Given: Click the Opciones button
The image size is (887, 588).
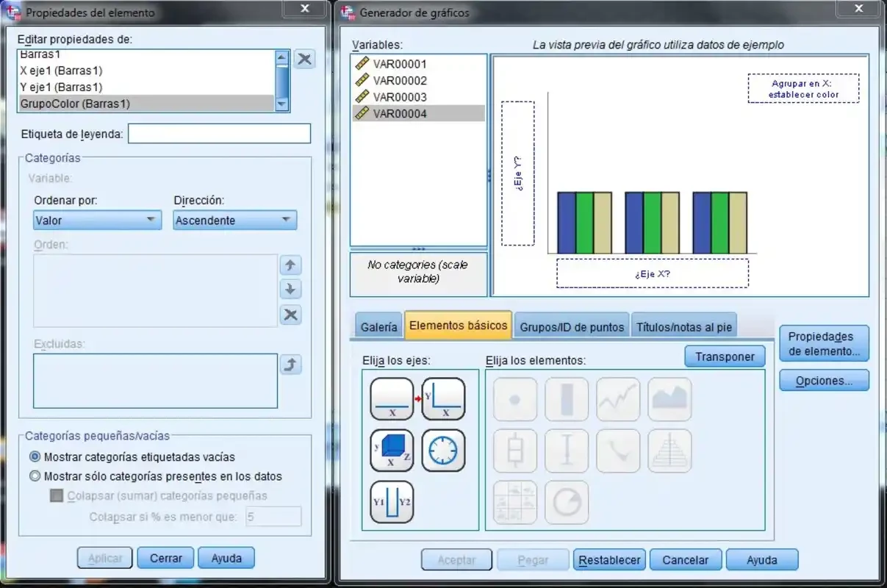Looking at the screenshot, I should tap(825, 381).
